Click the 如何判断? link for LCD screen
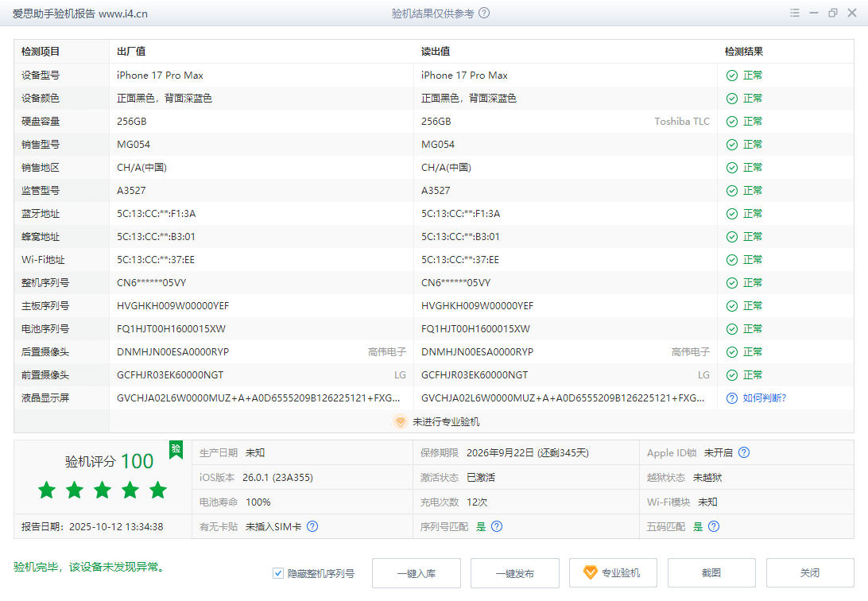868x601 pixels. coord(765,398)
